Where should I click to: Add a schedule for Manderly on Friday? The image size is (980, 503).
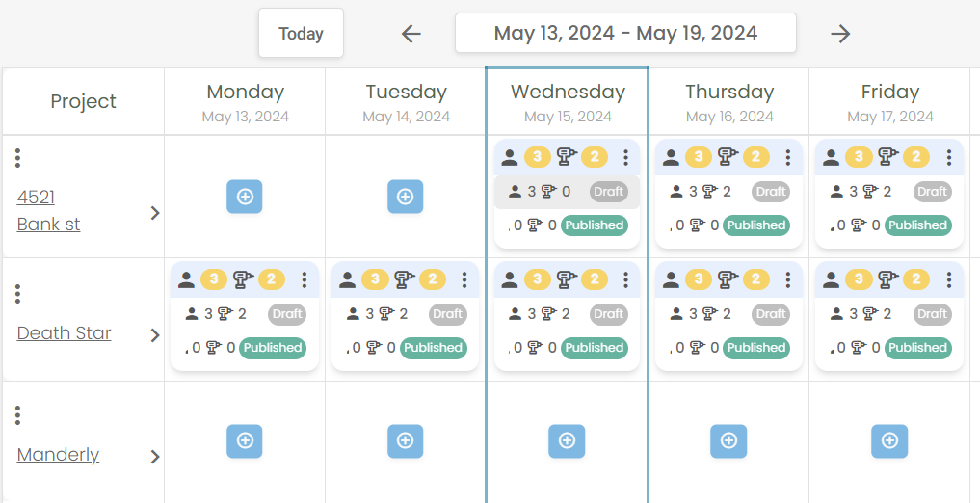tap(889, 441)
